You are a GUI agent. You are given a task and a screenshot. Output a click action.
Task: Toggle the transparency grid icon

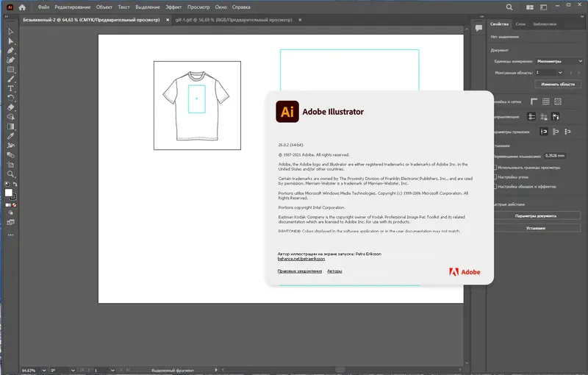pos(558,101)
